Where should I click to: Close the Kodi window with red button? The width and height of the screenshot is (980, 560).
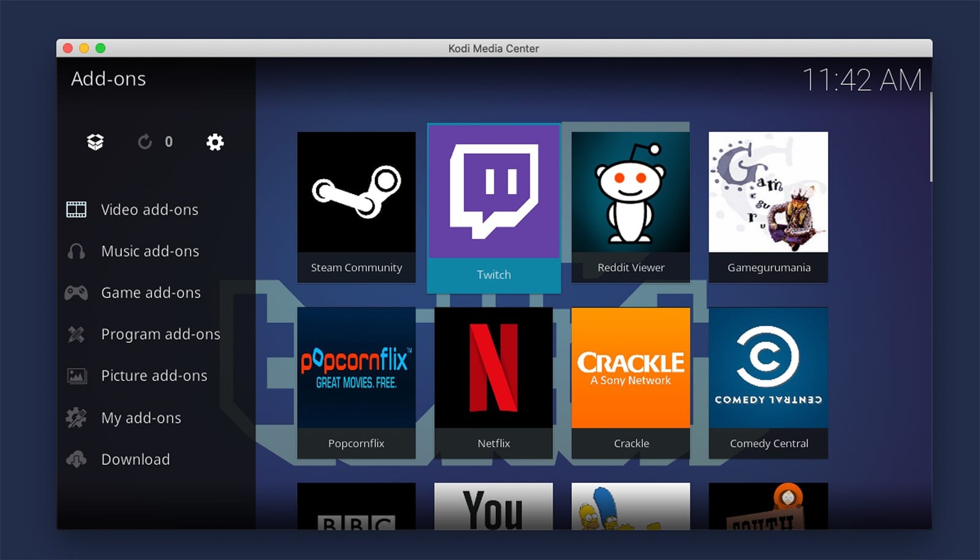point(68,48)
